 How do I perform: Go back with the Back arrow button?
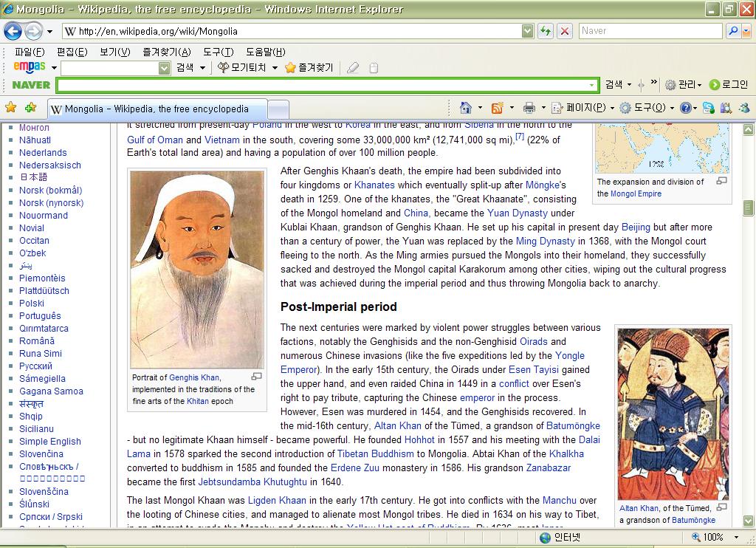click(x=13, y=31)
